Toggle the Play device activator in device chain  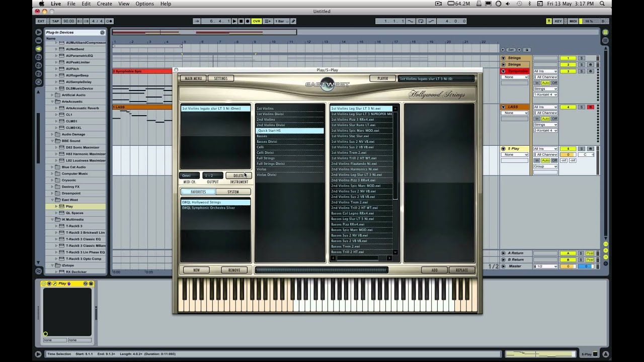tap(44, 284)
